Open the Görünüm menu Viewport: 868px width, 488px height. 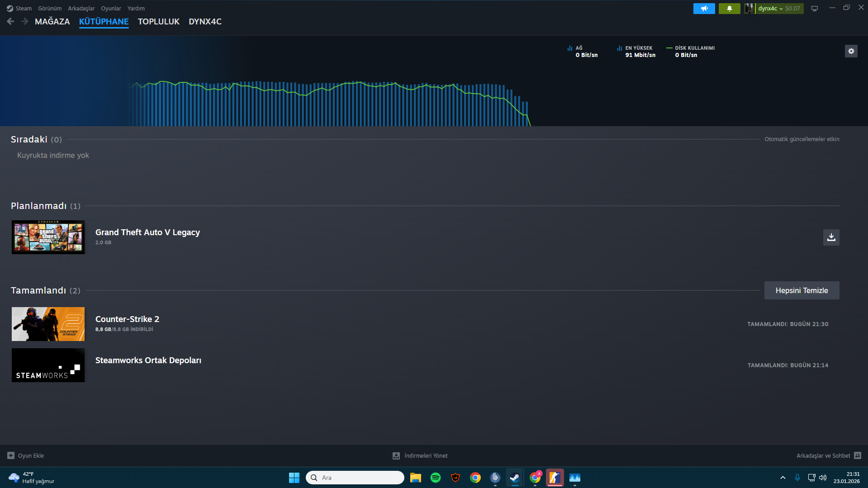click(x=50, y=9)
